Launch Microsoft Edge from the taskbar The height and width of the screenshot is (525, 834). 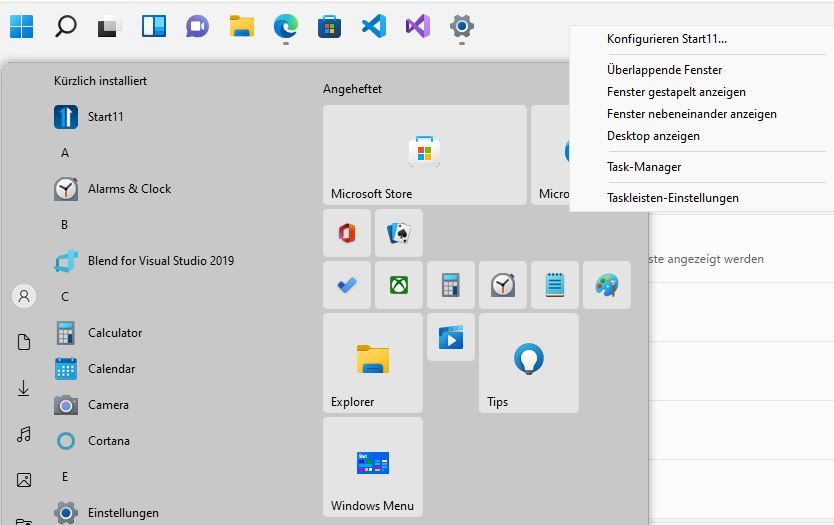[286, 27]
